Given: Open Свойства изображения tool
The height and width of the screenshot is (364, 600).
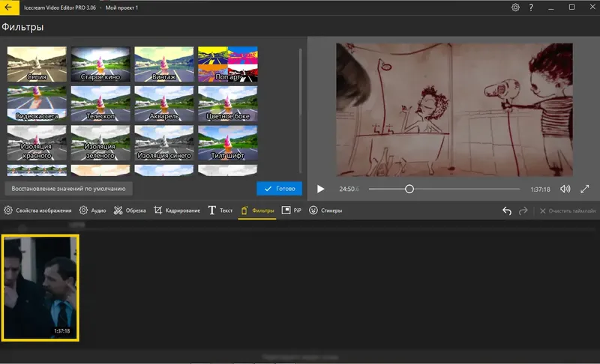Looking at the screenshot, I should tap(37, 210).
